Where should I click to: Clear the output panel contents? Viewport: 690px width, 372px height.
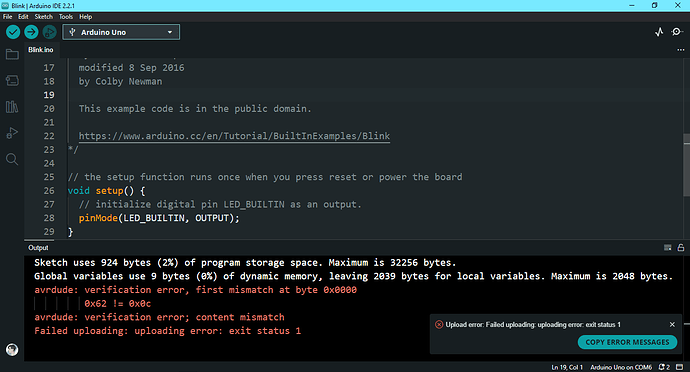pyautogui.click(x=668, y=248)
